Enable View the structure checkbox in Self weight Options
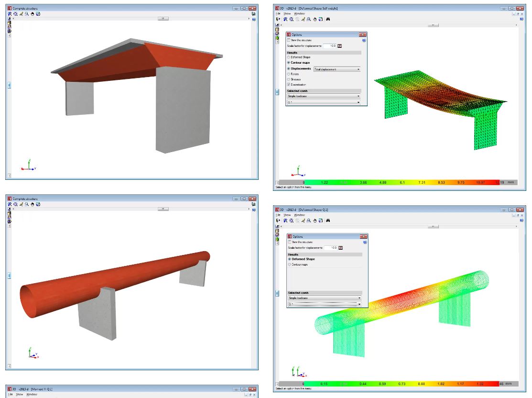Screen dimensions: 532x398 coord(289,40)
